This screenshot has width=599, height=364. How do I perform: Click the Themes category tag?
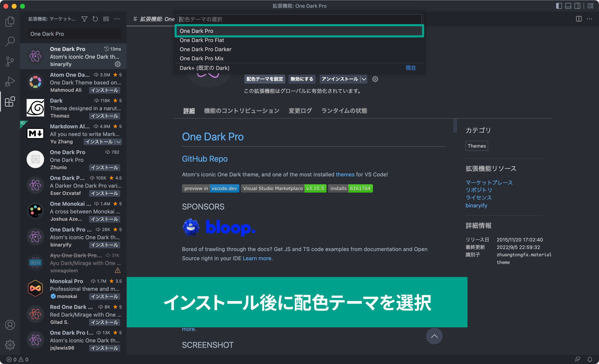pos(476,146)
